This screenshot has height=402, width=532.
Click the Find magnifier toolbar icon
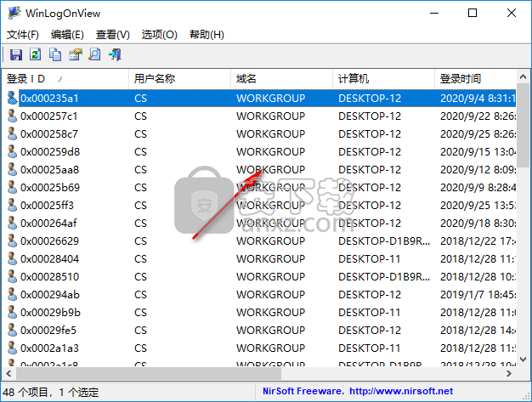pos(94,54)
